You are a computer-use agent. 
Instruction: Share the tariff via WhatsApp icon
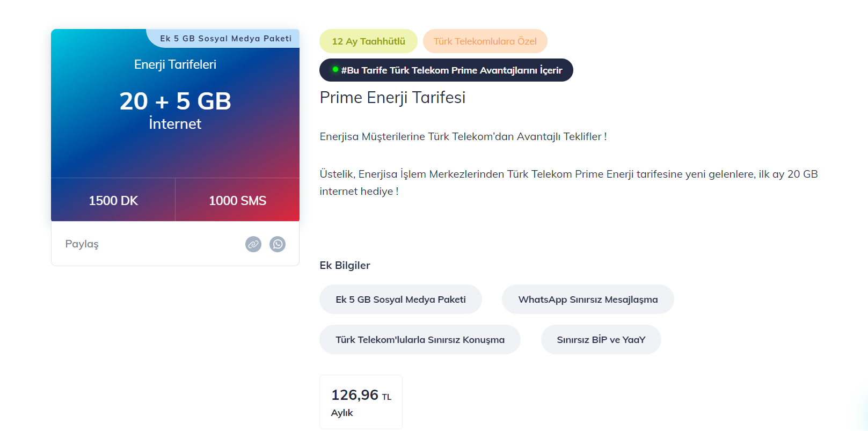[278, 244]
